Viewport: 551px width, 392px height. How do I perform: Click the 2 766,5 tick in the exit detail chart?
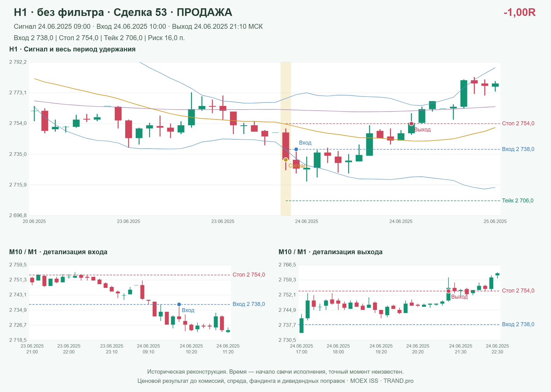(x=287, y=265)
